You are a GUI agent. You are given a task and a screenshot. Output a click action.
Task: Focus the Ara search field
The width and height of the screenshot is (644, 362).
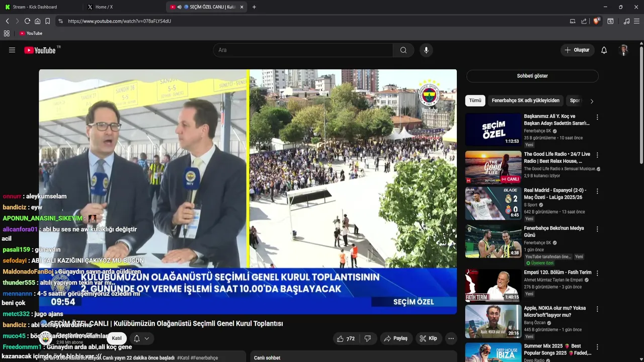pos(303,50)
